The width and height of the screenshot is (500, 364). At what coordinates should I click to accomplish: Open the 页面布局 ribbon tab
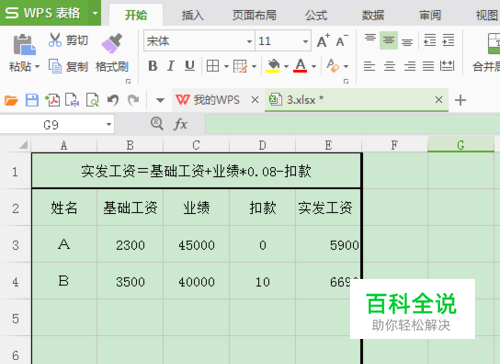click(x=254, y=15)
